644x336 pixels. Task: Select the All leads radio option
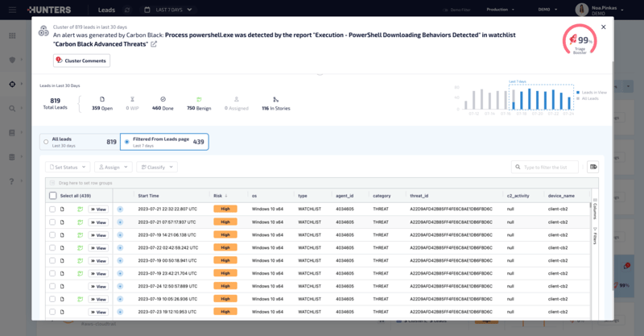pyautogui.click(x=46, y=142)
